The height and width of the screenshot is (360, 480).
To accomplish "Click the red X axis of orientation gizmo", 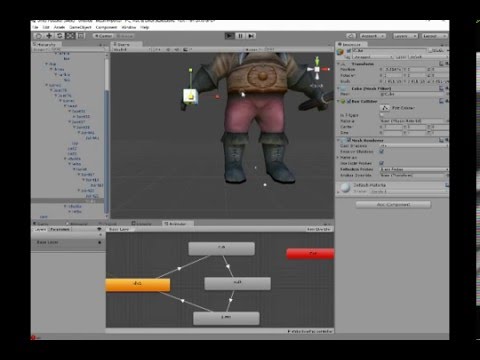I will [326, 69].
